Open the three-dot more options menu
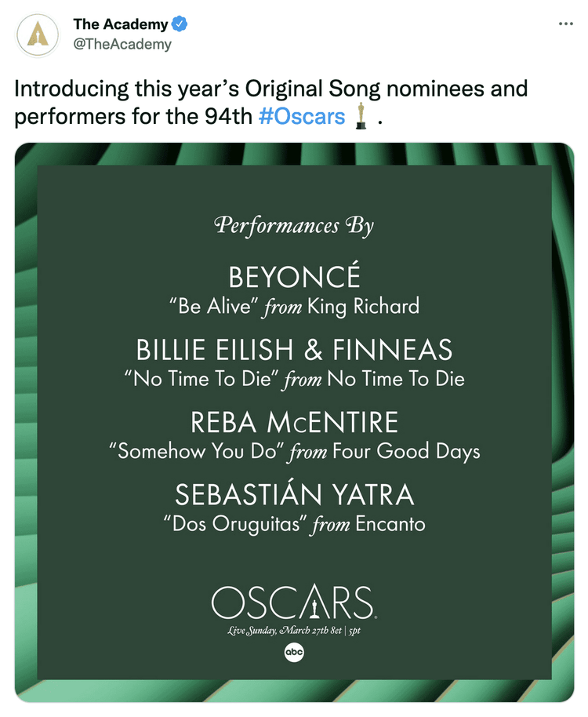This screenshot has height=717, width=588. click(565, 24)
